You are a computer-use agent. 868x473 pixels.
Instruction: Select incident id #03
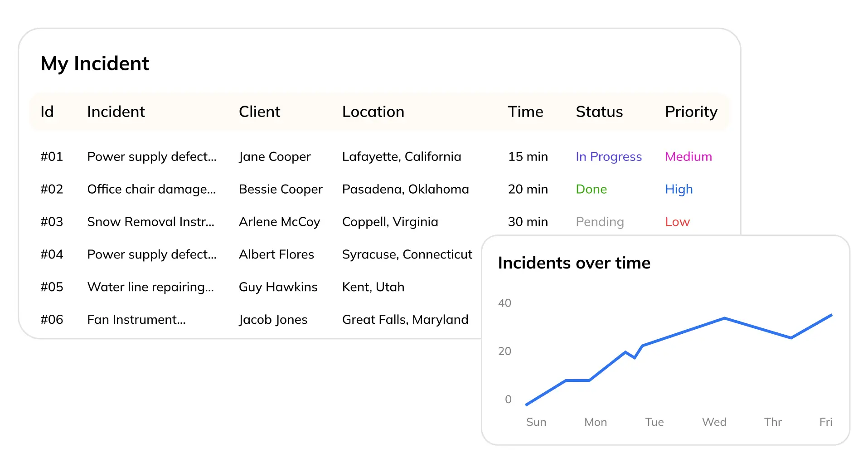point(52,222)
